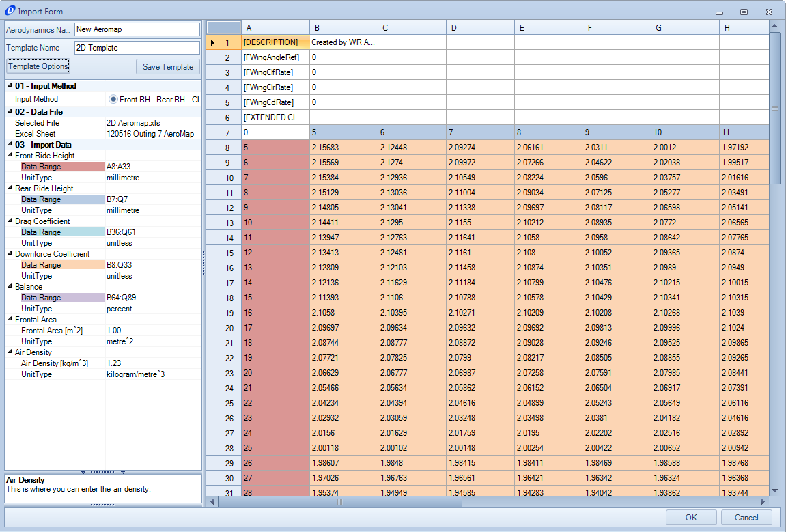The height and width of the screenshot is (532, 786).
Task: Select the red Front Ride Height Data Range swatch
Action: (63, 167)
